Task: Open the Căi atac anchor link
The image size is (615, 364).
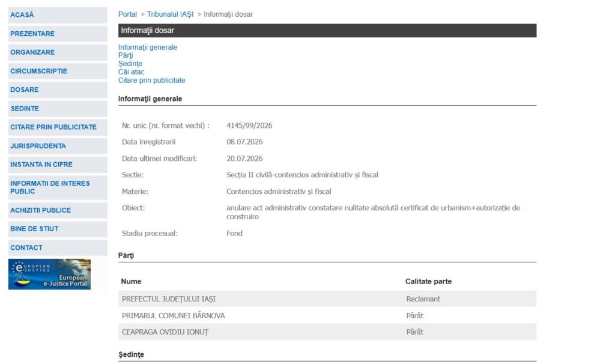Action: point(132,72)
